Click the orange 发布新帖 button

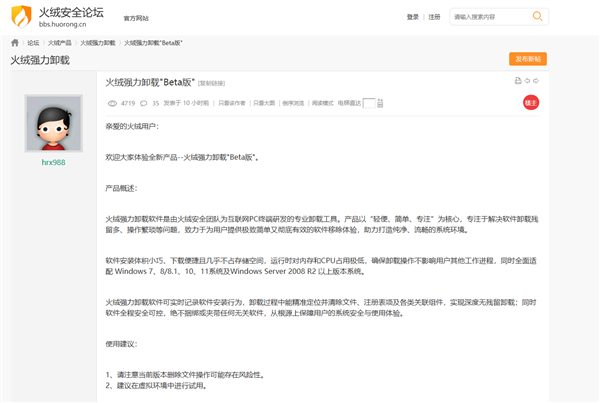(x=528, y=59)
